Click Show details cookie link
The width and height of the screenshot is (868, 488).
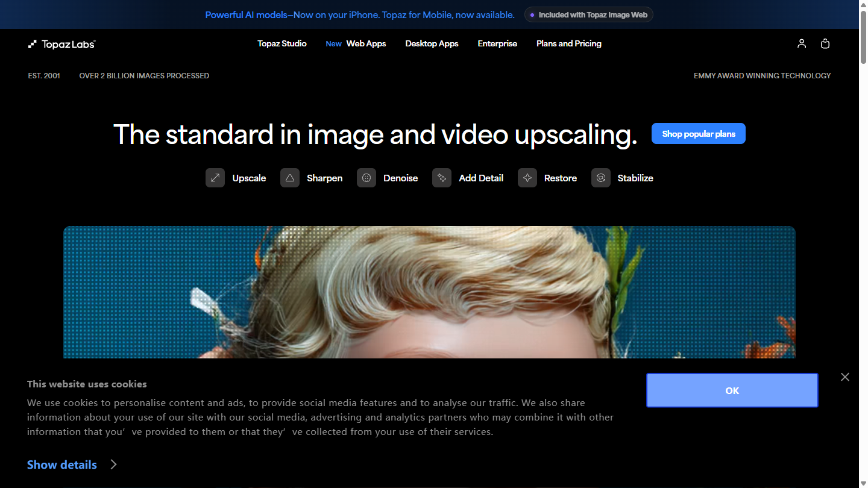[x=62, y=465]
